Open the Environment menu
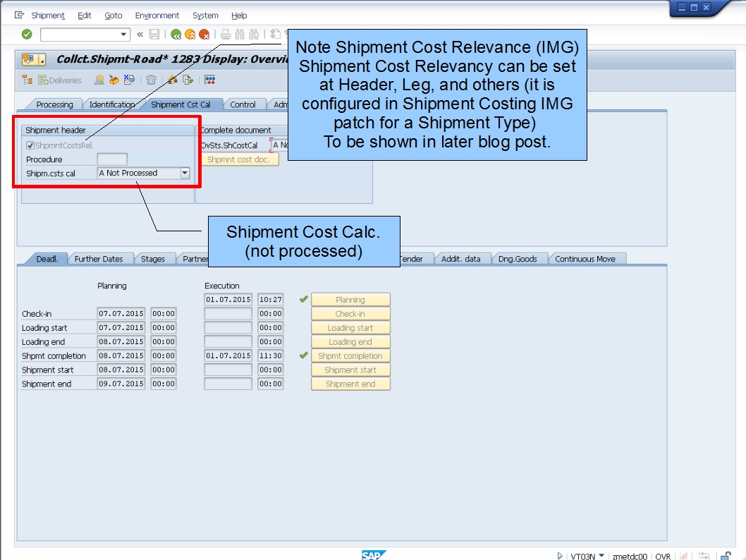The image size is (746, 560). coord(157,16)
